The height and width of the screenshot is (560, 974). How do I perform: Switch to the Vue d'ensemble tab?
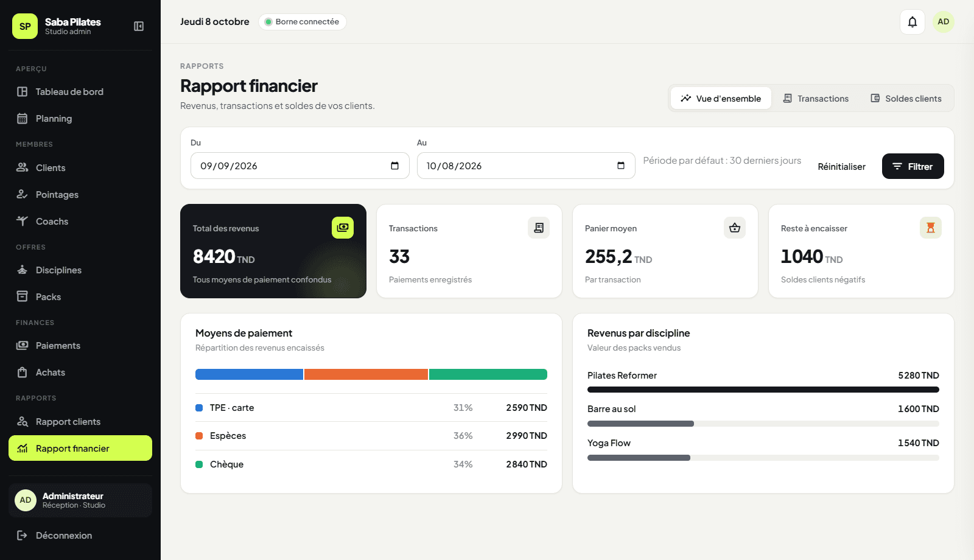pyautogui.click(x=721, y=98)
